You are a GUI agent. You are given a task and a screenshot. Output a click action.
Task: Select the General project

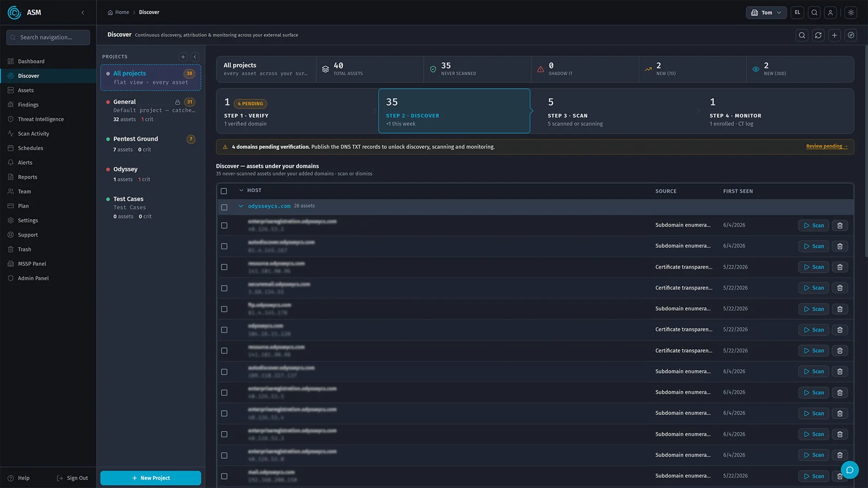pyautogui.click(x=151, y=110)
